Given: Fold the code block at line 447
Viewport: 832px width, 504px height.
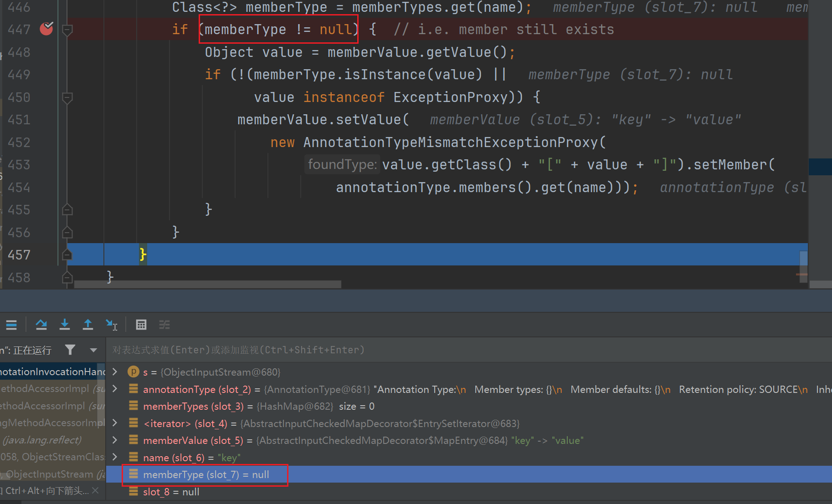Looking at the screenshot, I should (x=67, y=30).
